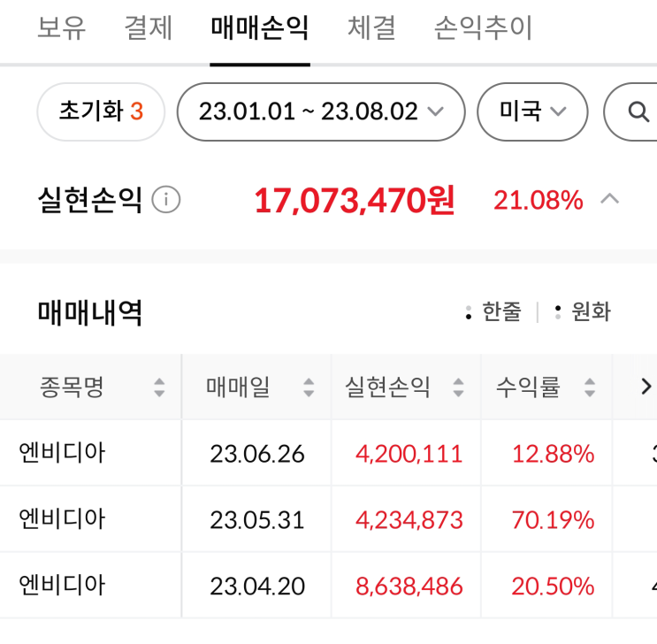Open the date range dropdown

coord(321,111)
